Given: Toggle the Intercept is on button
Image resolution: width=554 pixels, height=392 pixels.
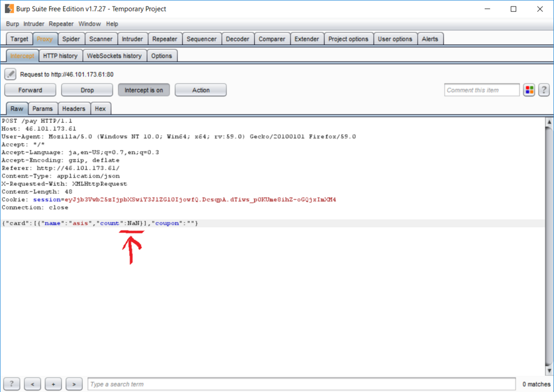Looking at the screenshot, I should (x=144, y=90).
